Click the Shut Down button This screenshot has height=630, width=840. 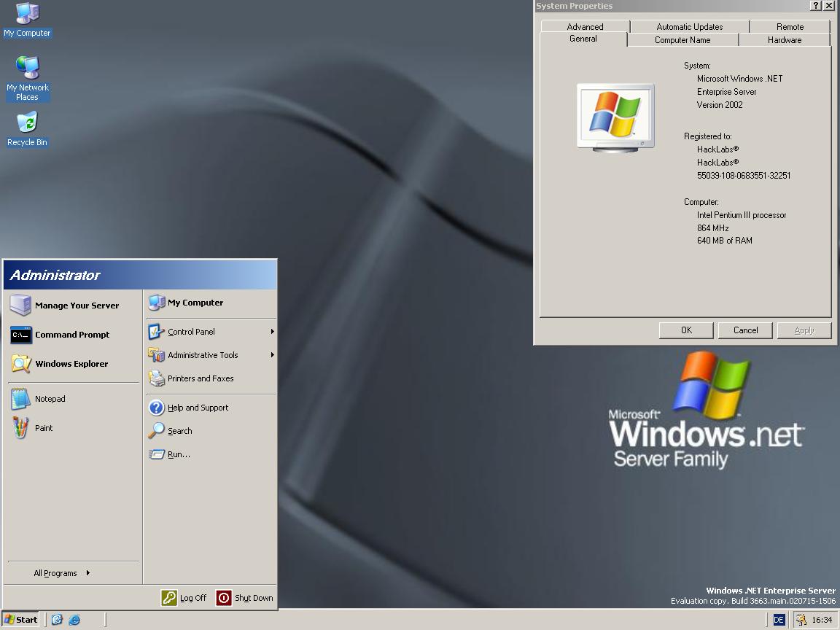[x=245, y=598]
